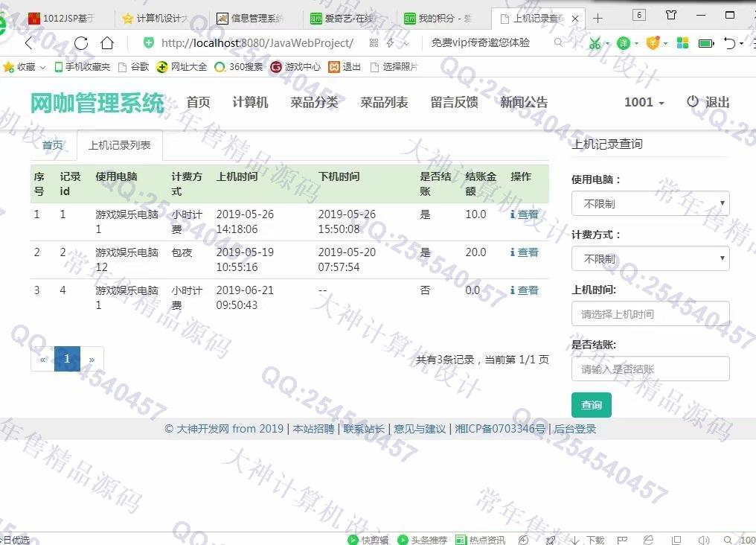Open the 使用电脑 dropdown
Image resolution: width=756 pixels, height=545 pixels.
(x=650, y=203)
